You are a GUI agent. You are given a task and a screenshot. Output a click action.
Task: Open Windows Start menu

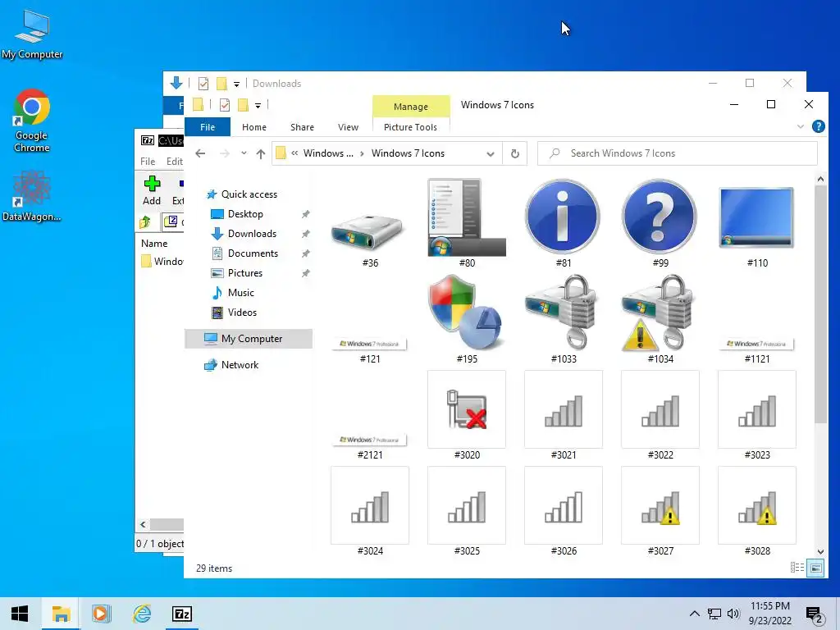pyautogui.click(x=20, y=614)
